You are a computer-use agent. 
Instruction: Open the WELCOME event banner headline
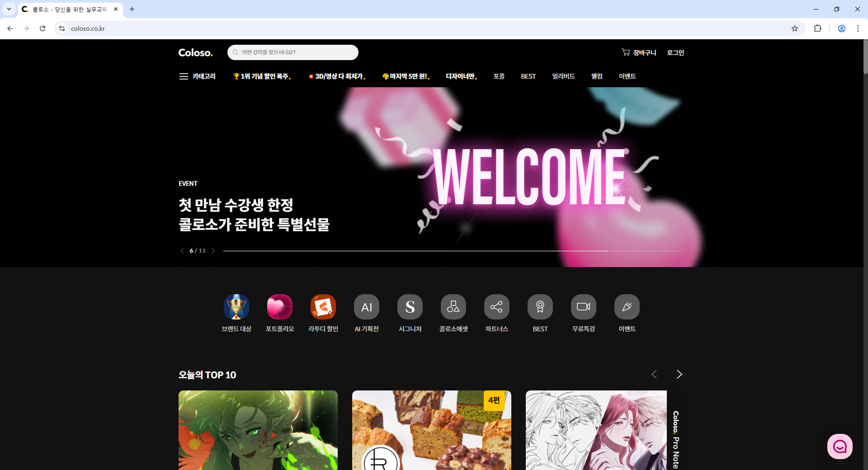254,215
